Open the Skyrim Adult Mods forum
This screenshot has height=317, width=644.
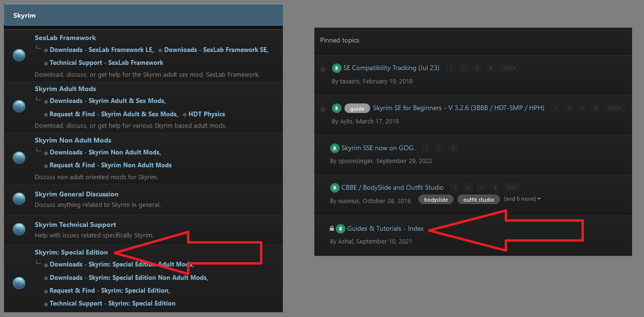[x=65, y=89]
